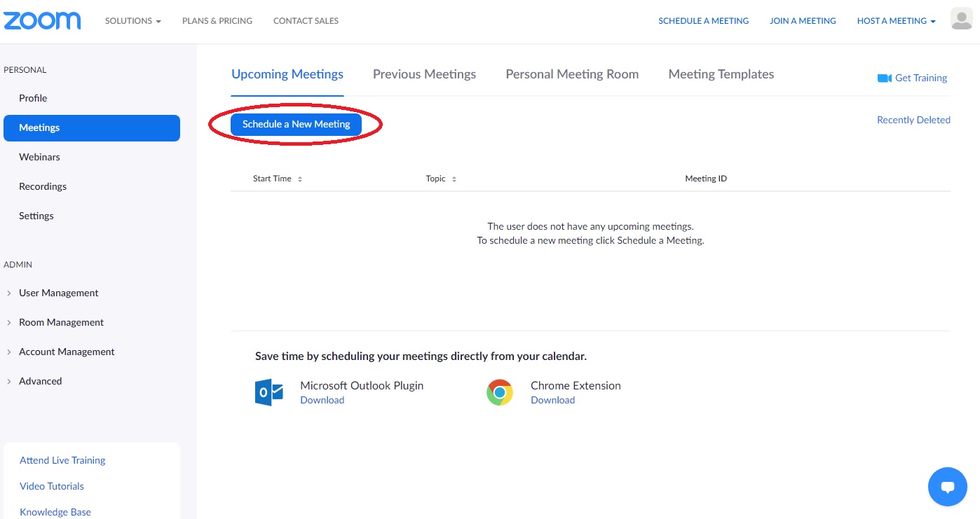Screen dimensions: 980x519
Task: Expand Room Management section
Action: tap(61, 322)
